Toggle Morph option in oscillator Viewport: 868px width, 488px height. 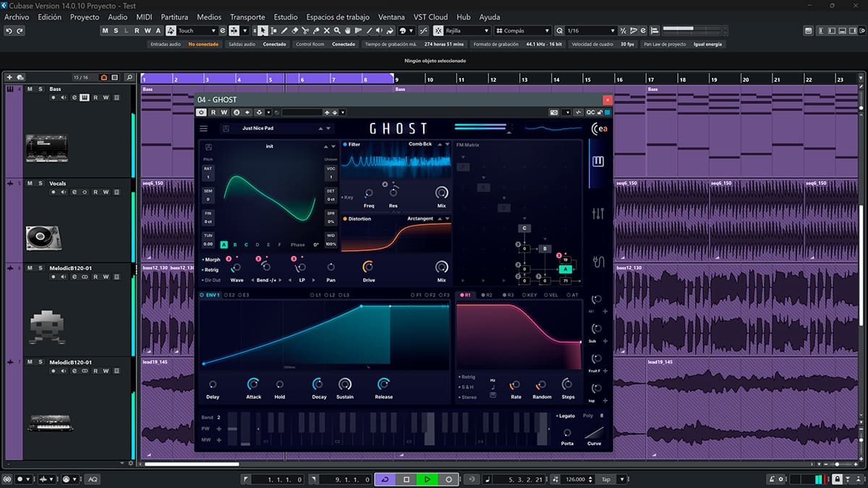point(211,259)
